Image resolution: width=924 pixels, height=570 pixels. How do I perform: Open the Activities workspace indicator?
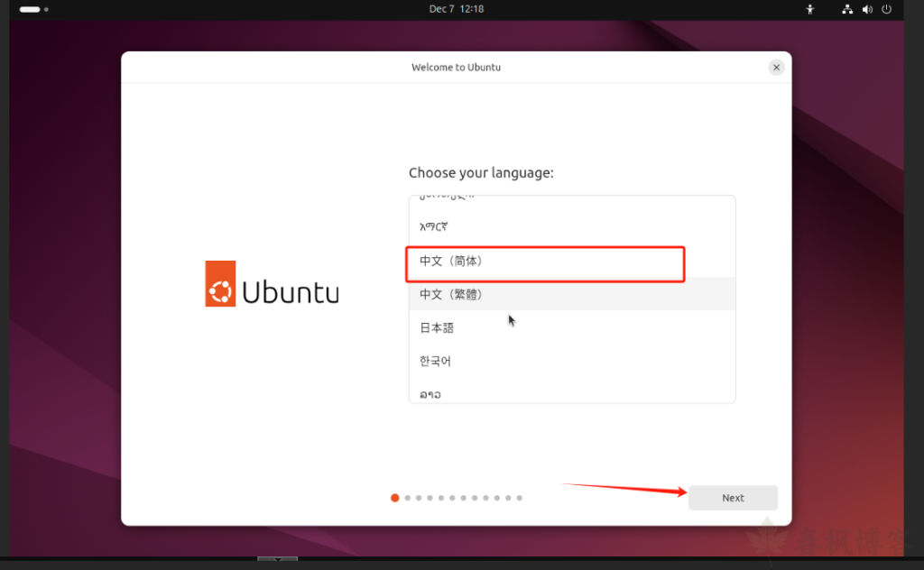(33, 9)
